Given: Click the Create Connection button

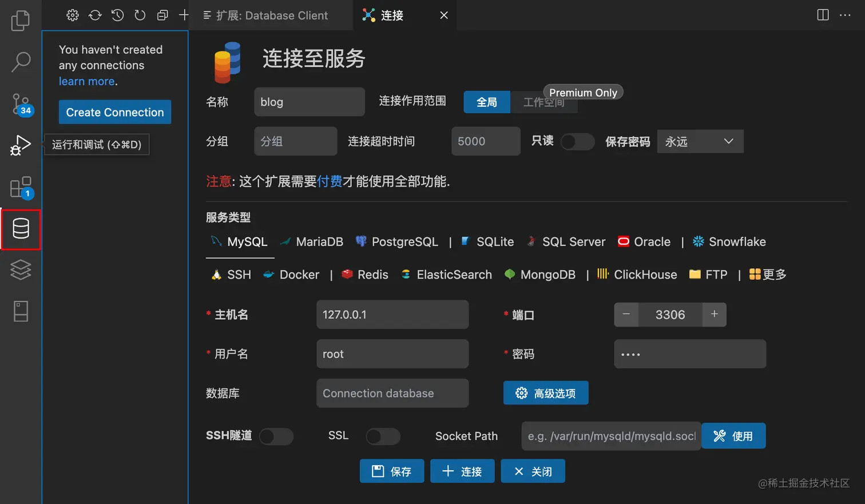Looking at the screenshot, I should 115,112.
